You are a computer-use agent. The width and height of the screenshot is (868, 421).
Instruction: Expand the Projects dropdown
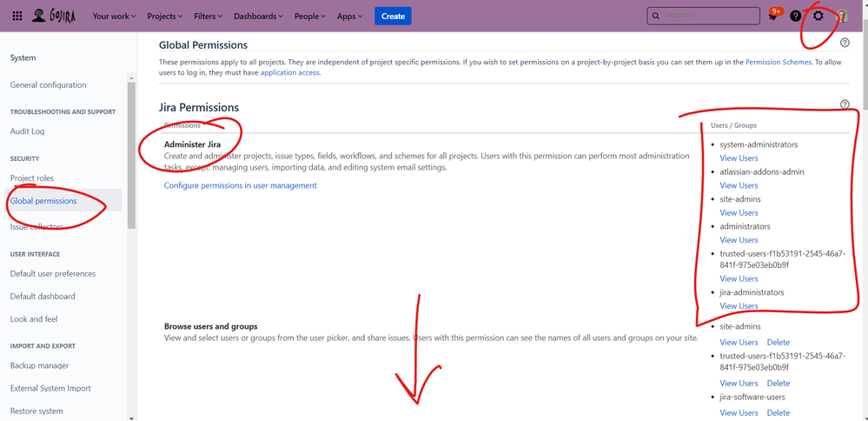(165, 16)
